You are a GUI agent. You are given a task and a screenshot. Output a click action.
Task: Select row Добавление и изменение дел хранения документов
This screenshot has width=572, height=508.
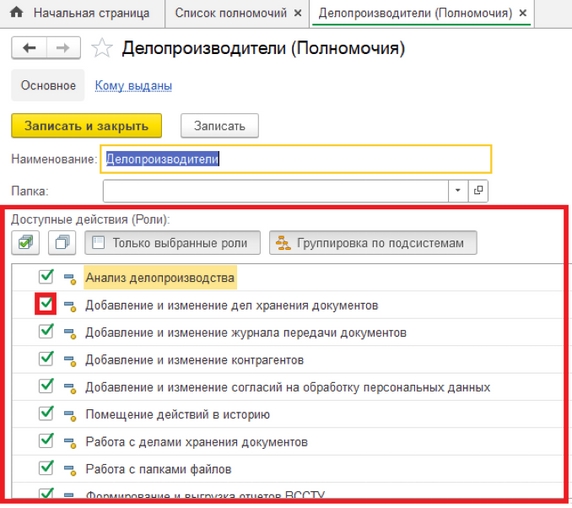point(232,305)
